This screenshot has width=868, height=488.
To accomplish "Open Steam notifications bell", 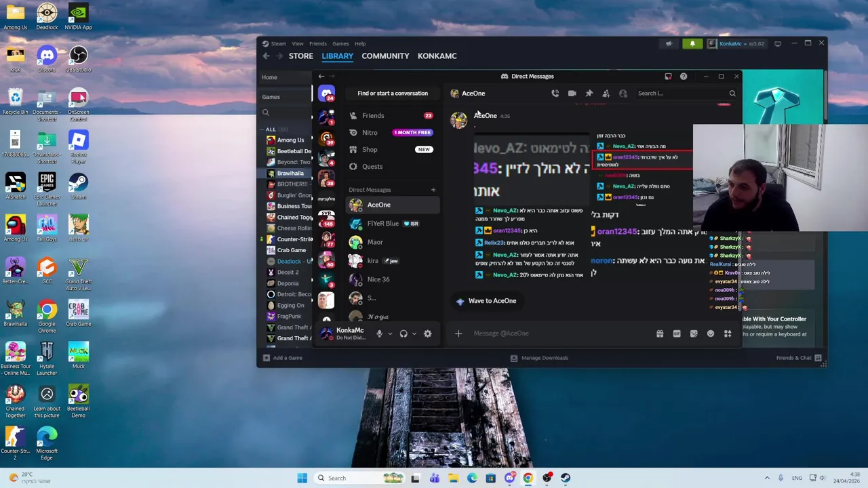I will [692, 44].
